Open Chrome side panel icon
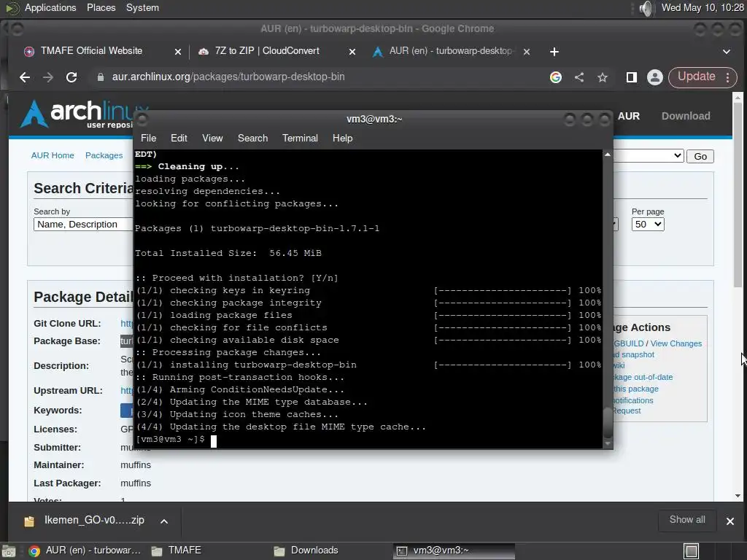The height and width of the screenshot is (560, 747). (x=631, y=77)
